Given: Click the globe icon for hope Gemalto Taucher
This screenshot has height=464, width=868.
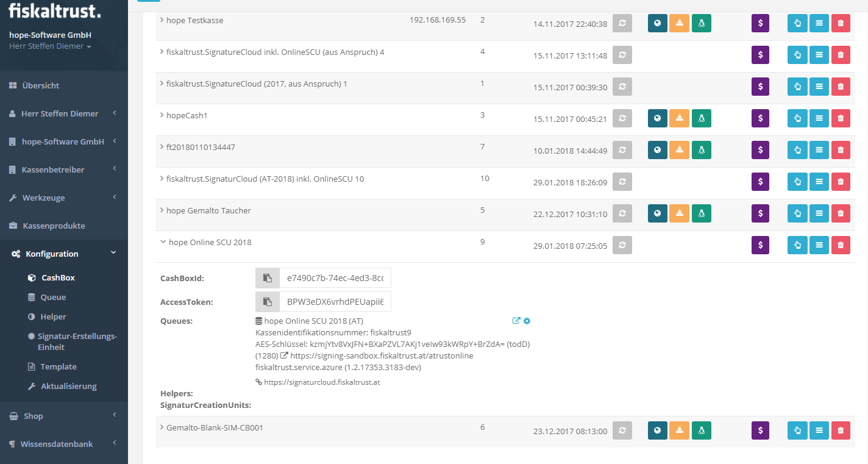Looking at the screenshot, I should (x=658, y=213).
